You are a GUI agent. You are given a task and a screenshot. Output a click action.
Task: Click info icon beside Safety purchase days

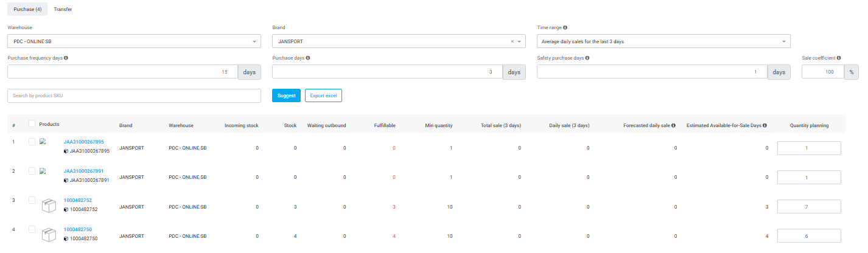click(587, 58)
